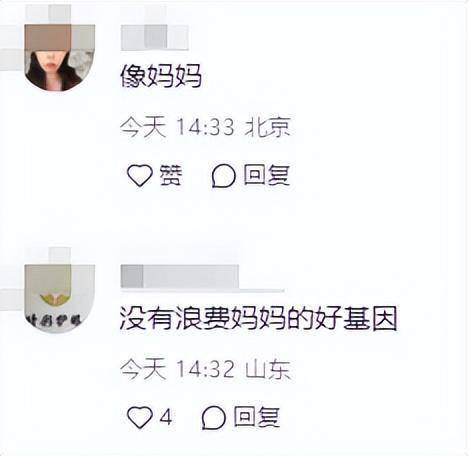Click the "山东" location tag
The image size is (468, 456).
pos(268,369)
